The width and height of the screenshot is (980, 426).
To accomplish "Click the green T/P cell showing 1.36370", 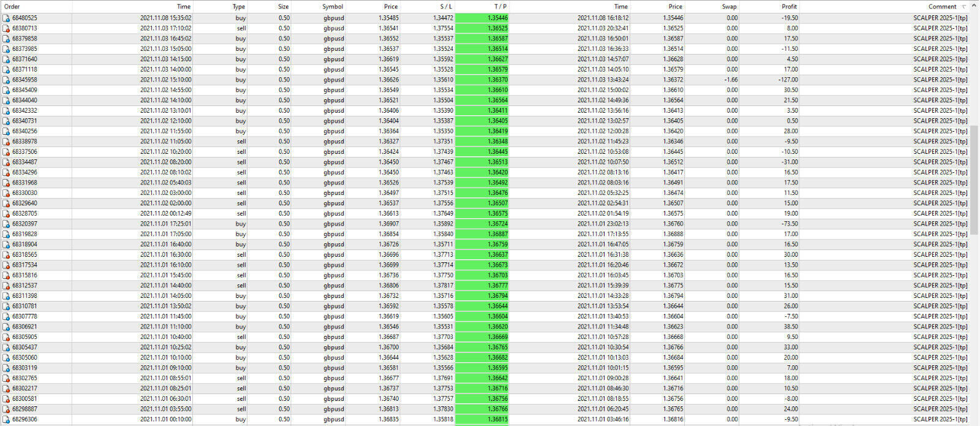I will (x=481, y=80).
